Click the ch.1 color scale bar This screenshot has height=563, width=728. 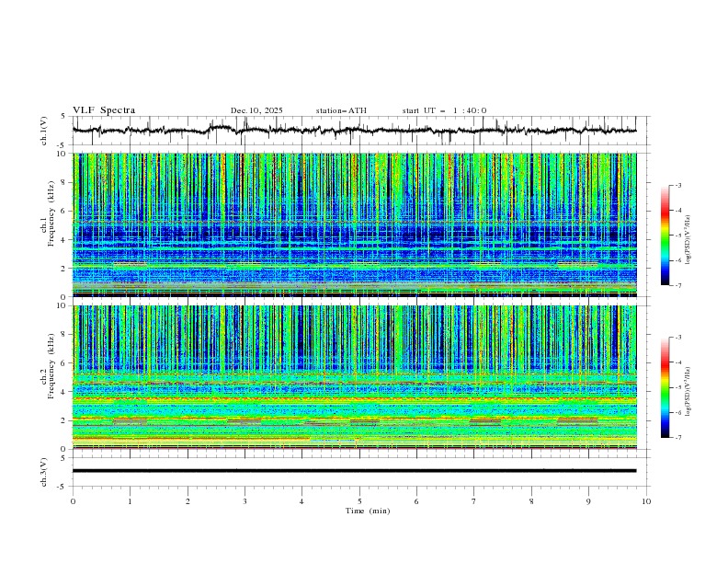tap(665, 236)
